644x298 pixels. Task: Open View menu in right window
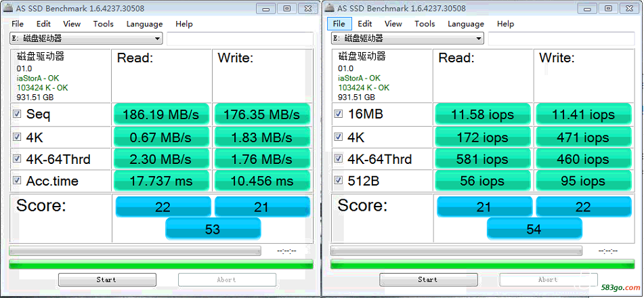pyautogui.click(x=393, y=24)
